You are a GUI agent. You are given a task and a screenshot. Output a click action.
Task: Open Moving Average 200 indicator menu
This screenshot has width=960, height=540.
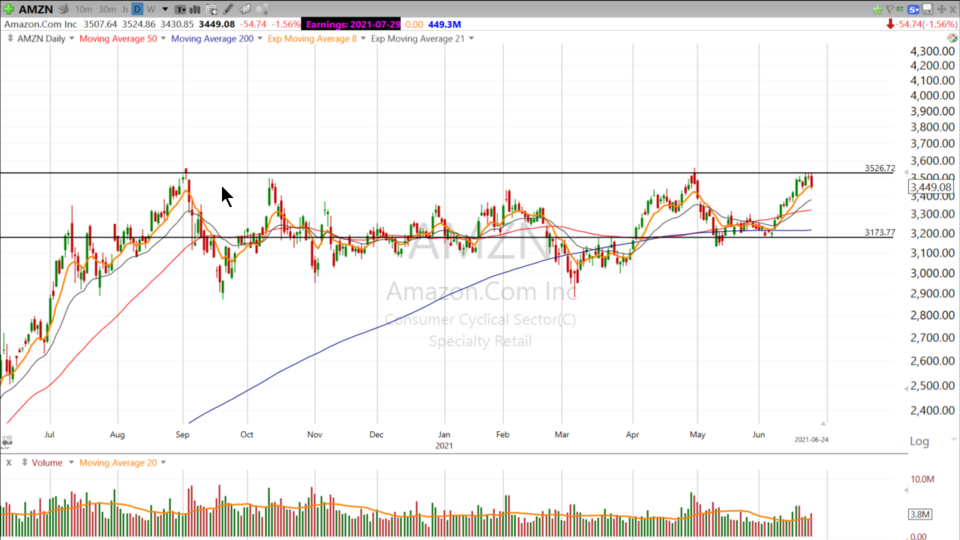coord(212,38)
